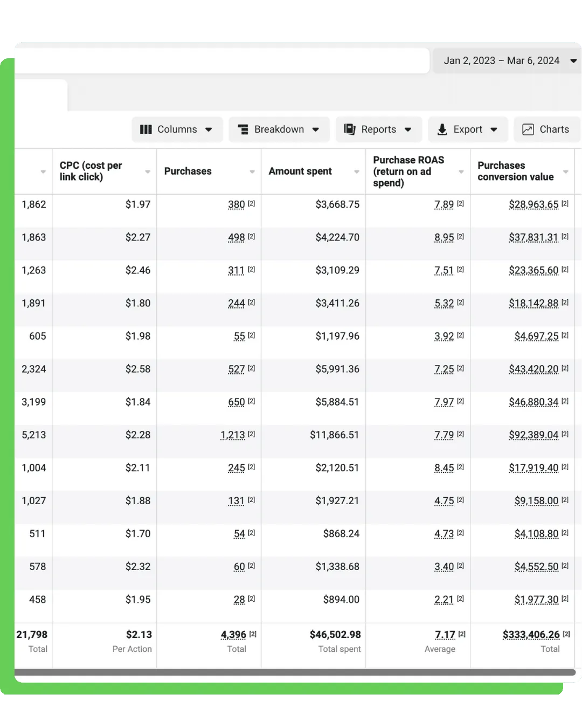Expand Purchases column header options arrow
This screenshot has height=728, width=582.
(252, 172)
